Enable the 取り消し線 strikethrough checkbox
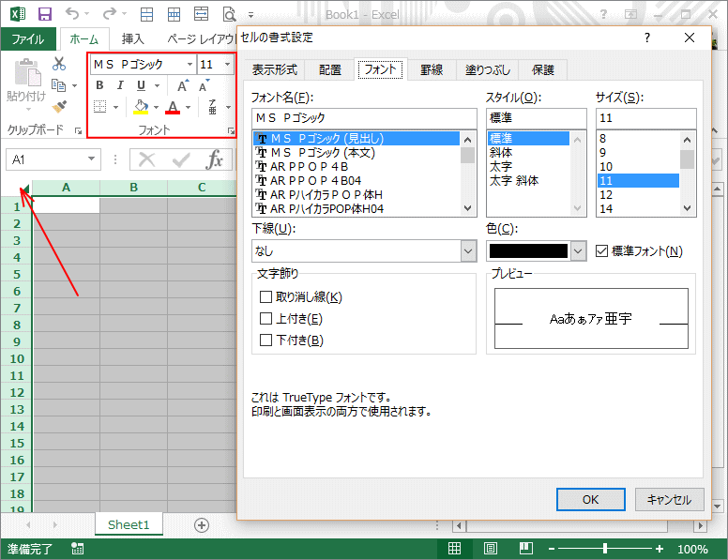Screen dimensions: 728x560 tap(266, 297)
